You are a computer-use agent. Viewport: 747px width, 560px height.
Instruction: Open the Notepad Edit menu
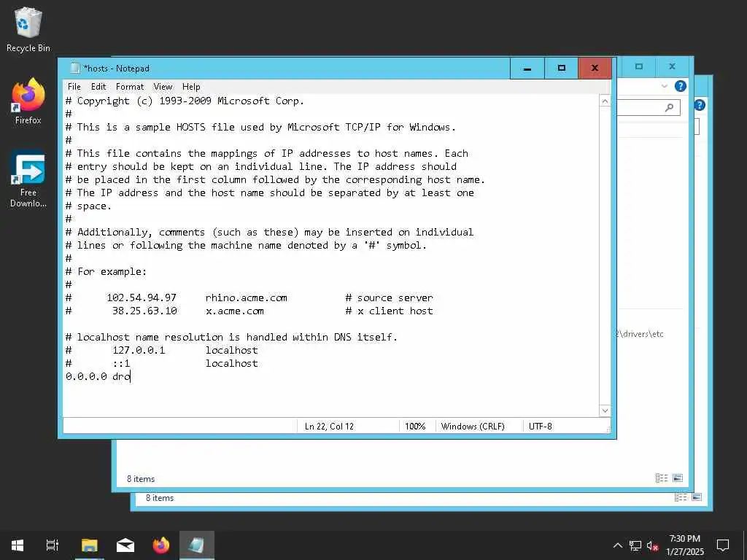coord(98,87)
